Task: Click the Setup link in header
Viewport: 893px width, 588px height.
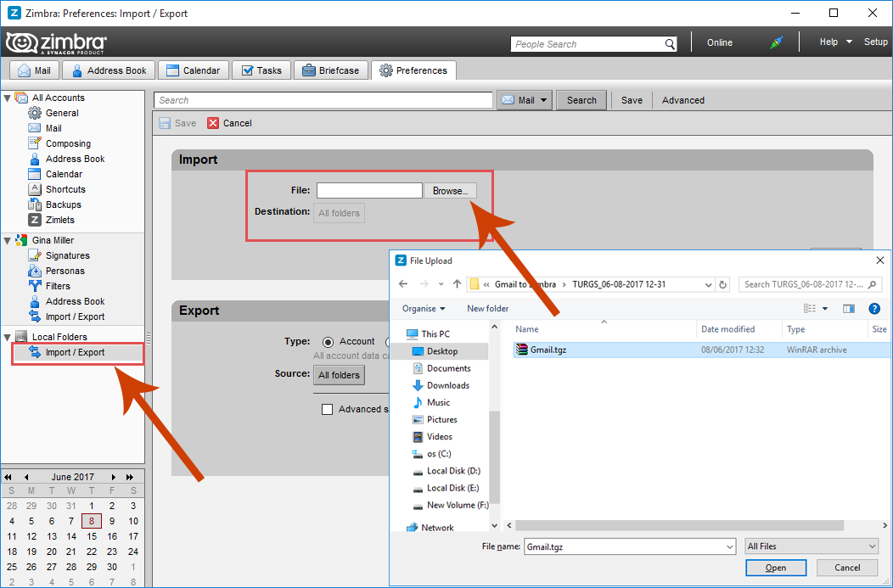Action: coord(875,42)
